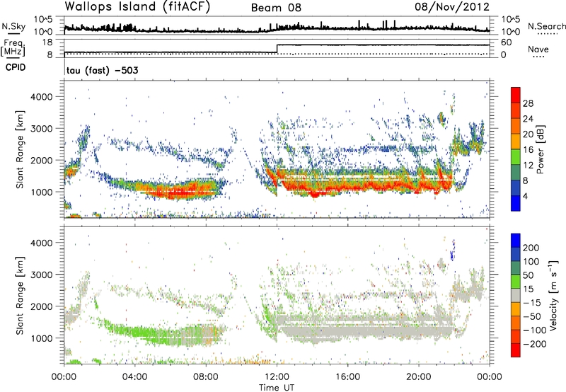Click the "4000" range tick of the power panel
The height and width of the screenshot is (392, 566).
click(x=41, y=97)
